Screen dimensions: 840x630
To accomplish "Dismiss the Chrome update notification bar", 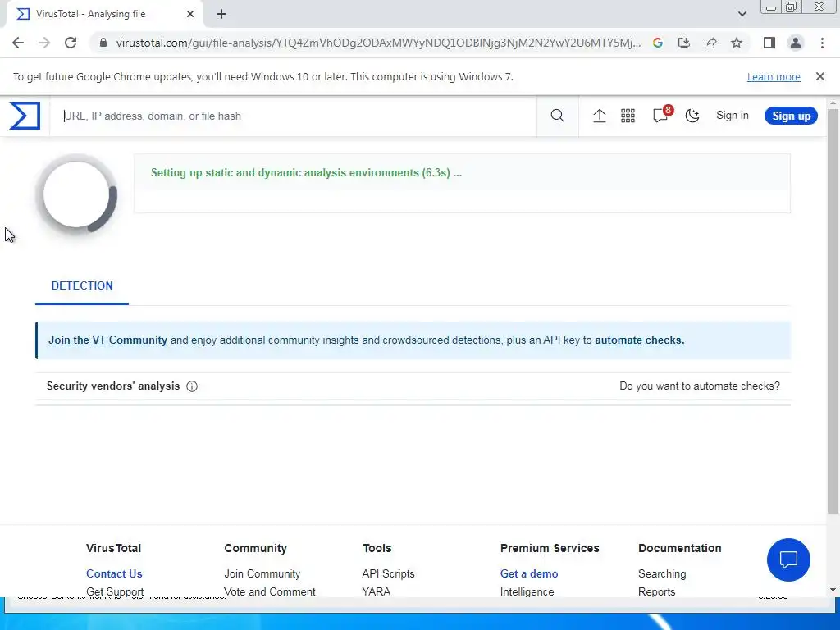I will click(819, 76).
